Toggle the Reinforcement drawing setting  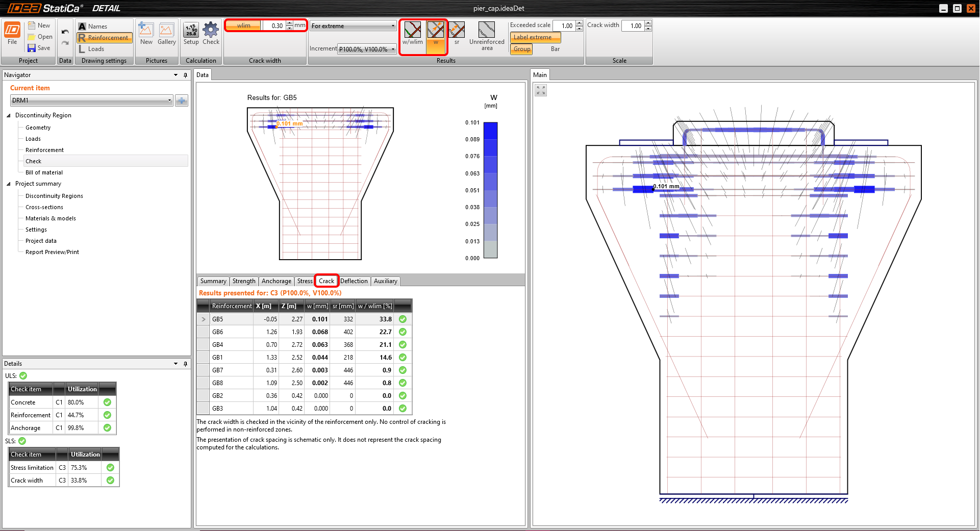point(105,38)
